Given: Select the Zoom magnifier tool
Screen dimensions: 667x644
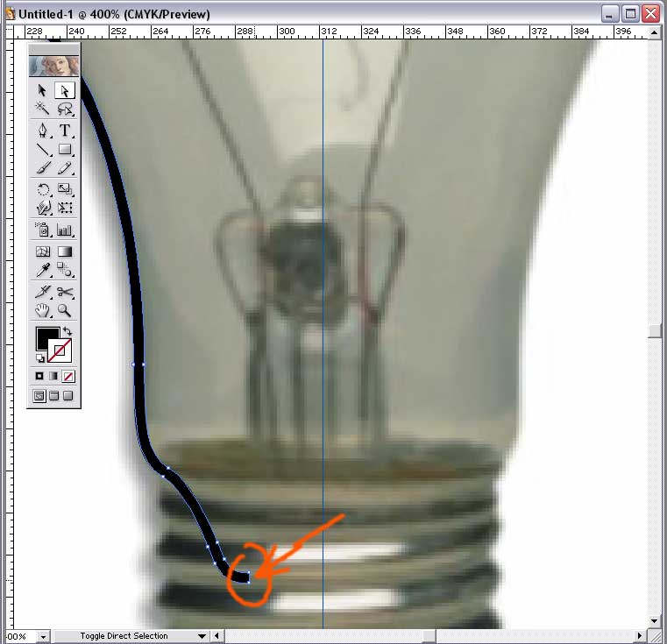Looking at the screenshot, I should pos(65,310).
